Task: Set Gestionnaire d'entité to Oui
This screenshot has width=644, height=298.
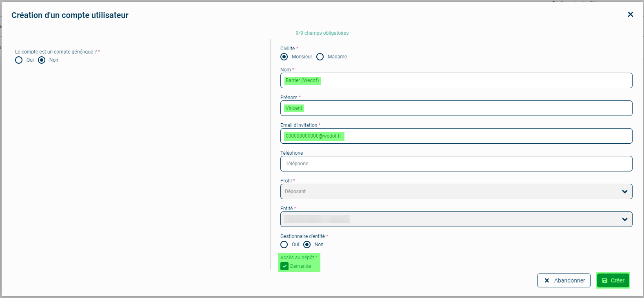Action: 284,245
